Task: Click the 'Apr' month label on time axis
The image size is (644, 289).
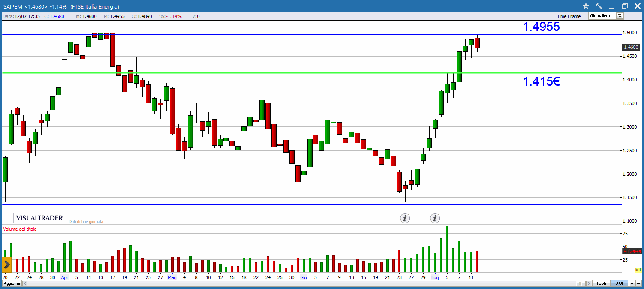Action: 65,277
